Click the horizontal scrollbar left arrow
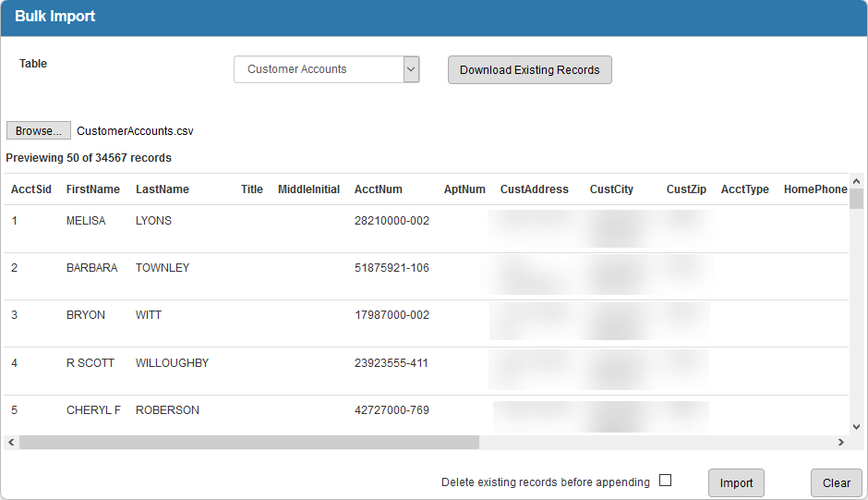The image size is (868, 500). point(11,443)
